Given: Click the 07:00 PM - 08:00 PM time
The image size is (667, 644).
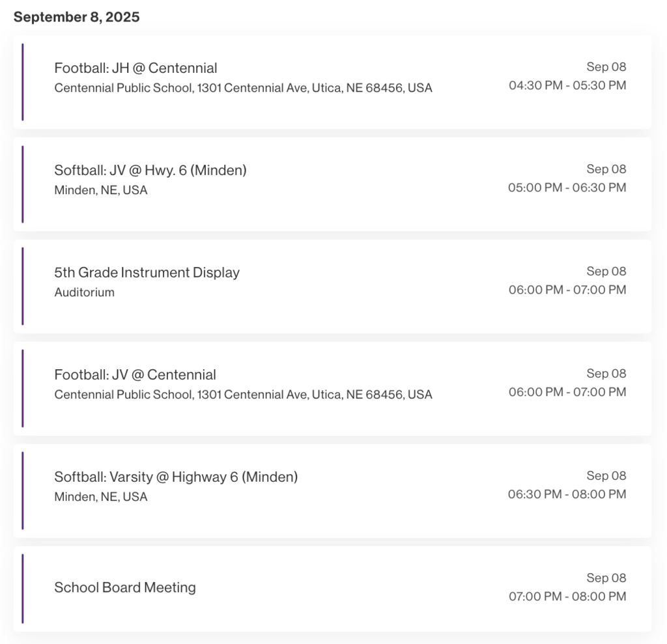Looking at the screenshot, I should [567, 596].
